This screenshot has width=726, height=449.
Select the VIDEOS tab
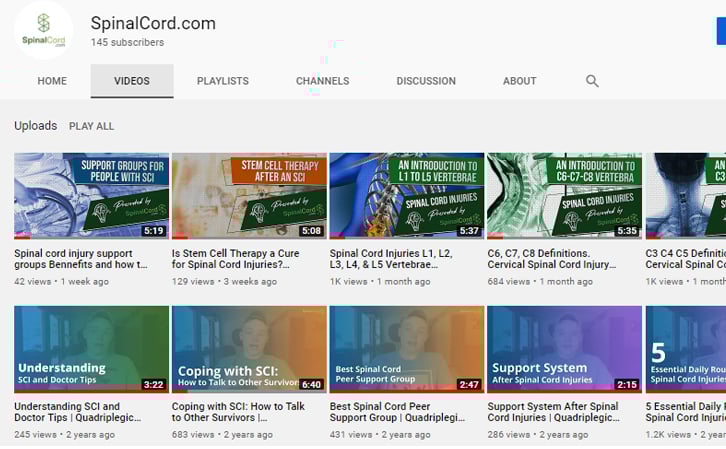[x=132, y=81]
